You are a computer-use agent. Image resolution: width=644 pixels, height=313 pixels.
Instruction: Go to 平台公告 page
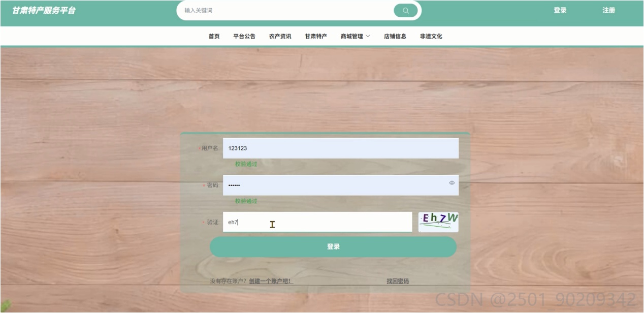pyautogui.click(x=244, y=37)
